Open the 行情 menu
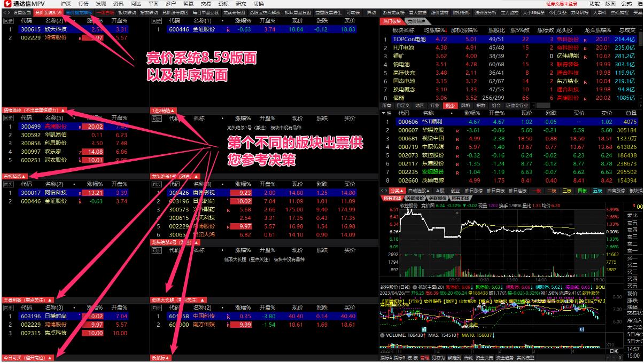644x363 pixels. 83,4
